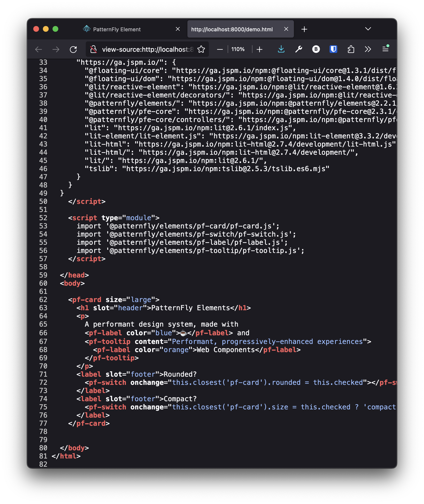Zoom in using the plus control
Viewport: 424px width, 504px height.
pos(259,49)
